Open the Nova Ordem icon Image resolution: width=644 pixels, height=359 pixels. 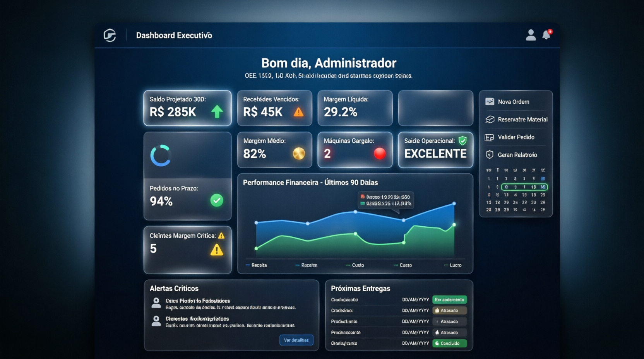(x=489, y=101)
